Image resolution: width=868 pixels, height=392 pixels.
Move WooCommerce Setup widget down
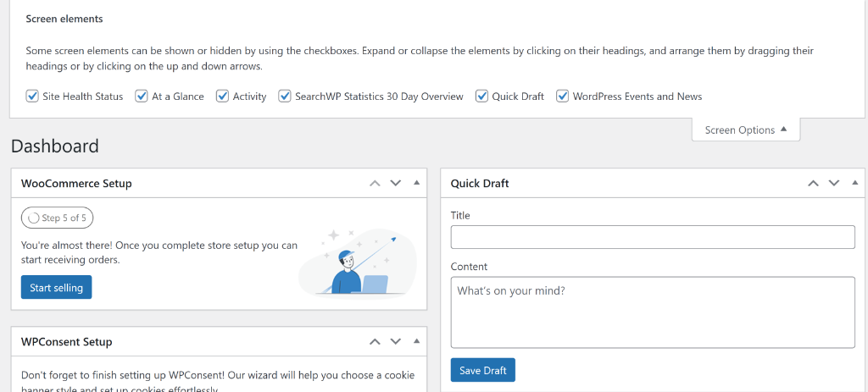point(395,183)
